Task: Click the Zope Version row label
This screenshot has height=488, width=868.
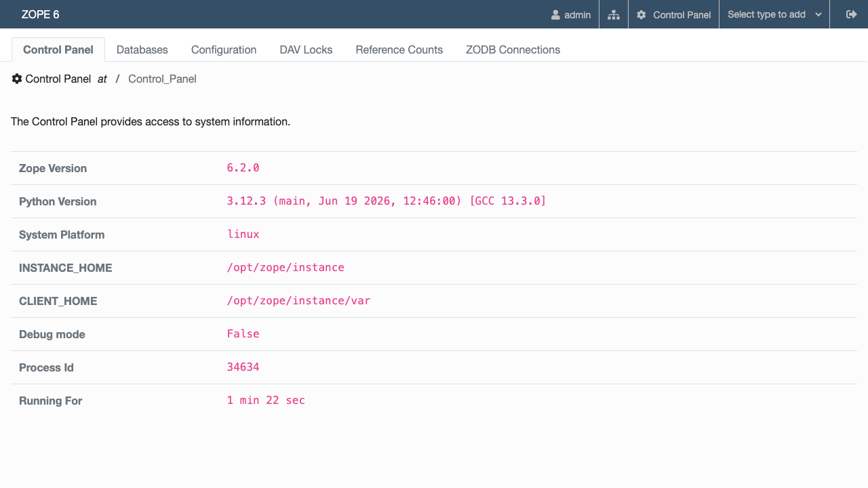Action: (53, 168)
